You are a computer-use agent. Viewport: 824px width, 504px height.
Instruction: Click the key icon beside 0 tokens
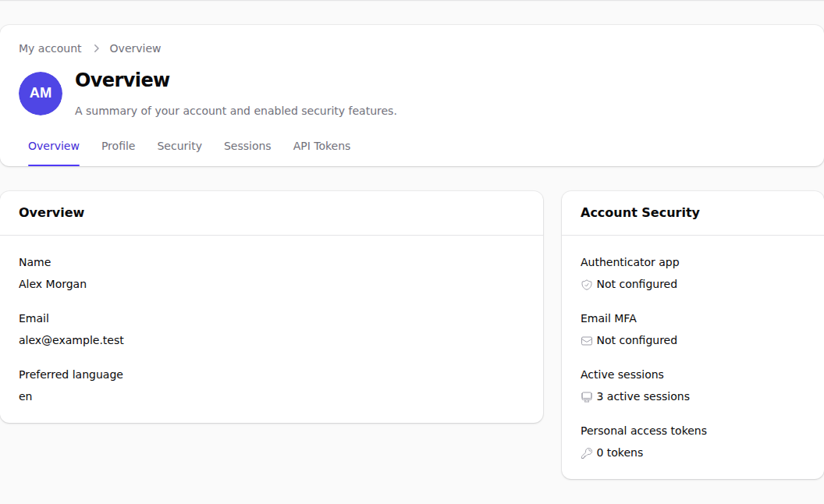coord(587,453)
